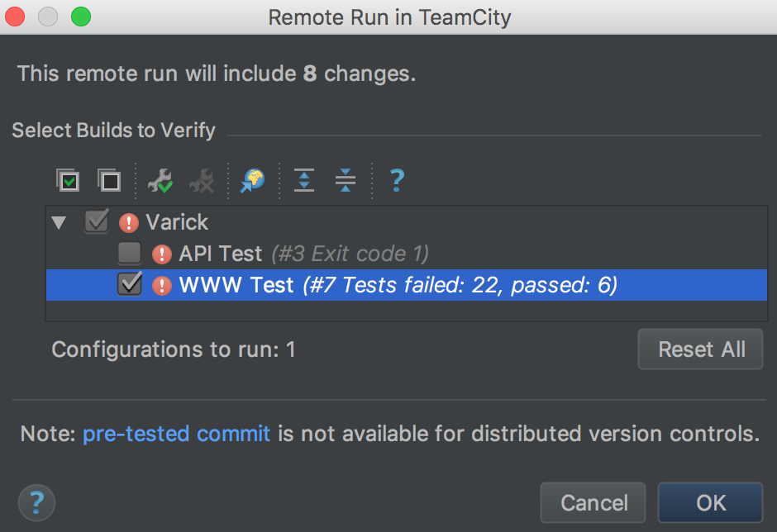Click the error icon next to Varick
This screenshot has width=777, height=532.
pyautogui.click(x=129, y=221)
